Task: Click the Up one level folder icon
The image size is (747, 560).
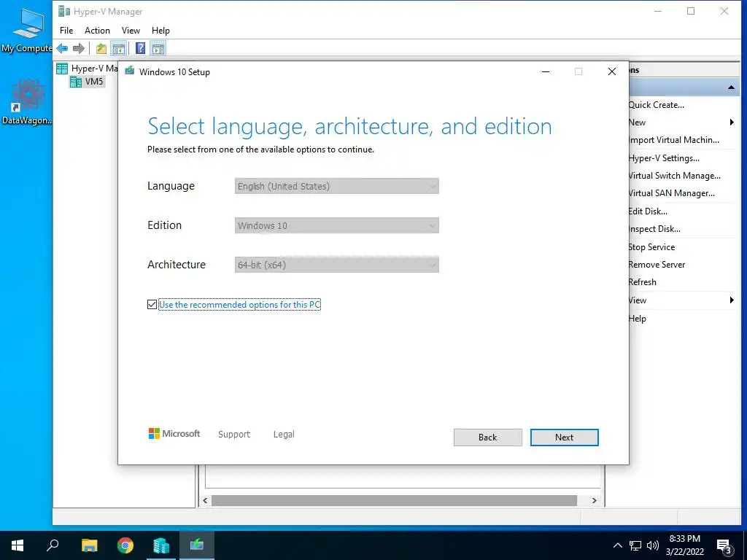Action: (x=101, y=48)
